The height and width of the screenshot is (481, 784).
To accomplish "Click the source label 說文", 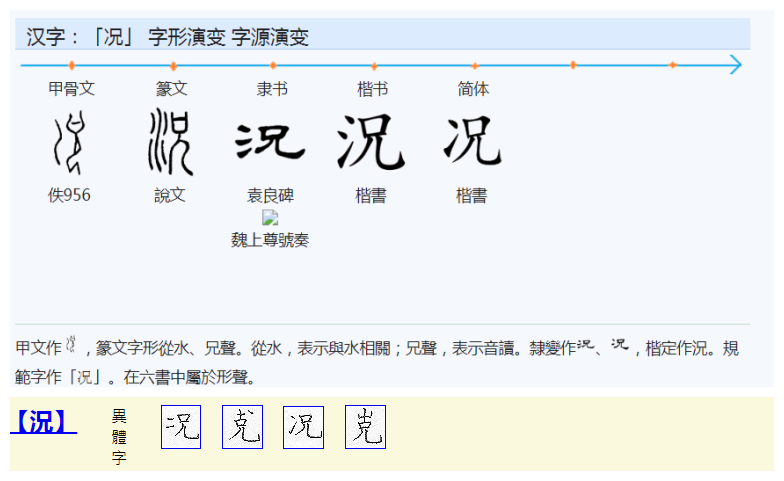I will pos(170,195).
